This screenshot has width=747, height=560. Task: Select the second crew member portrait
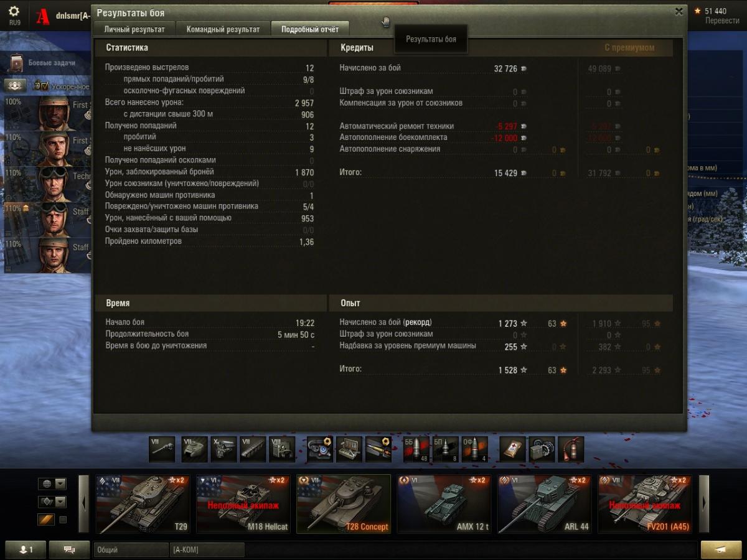point(54,149)
